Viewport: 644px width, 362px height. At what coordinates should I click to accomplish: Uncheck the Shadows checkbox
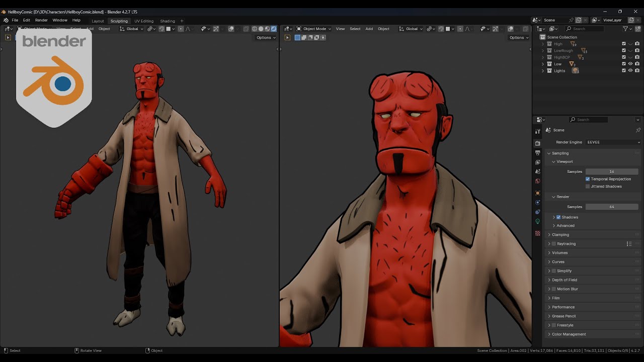click(558, 217)
